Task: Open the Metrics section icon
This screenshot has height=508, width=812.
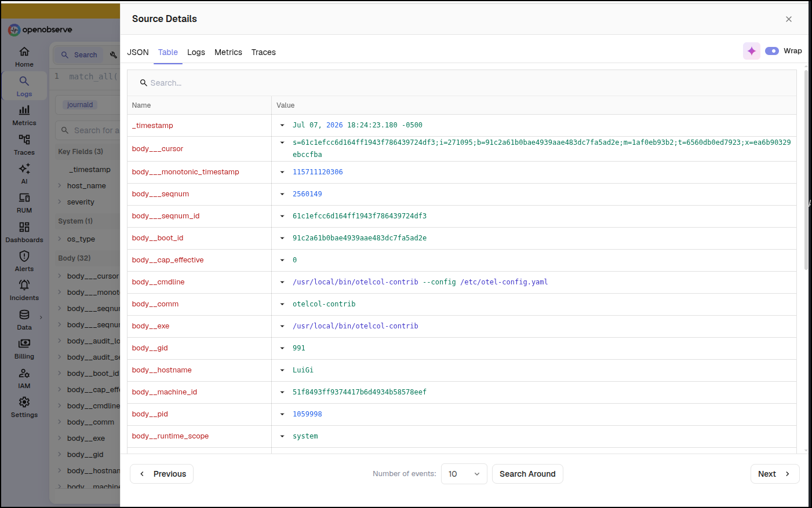Action: [24, 110]
